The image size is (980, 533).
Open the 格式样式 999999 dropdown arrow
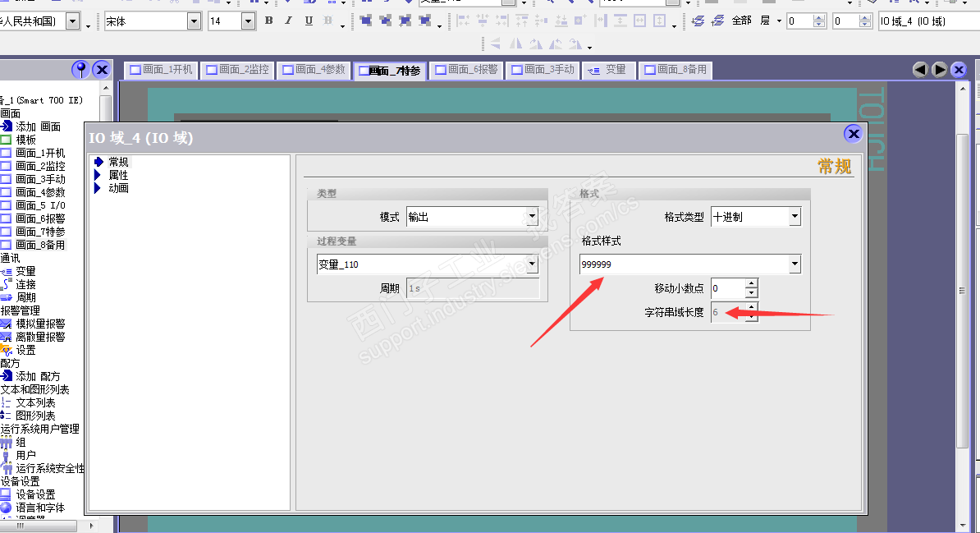click(x=795, y=264)
